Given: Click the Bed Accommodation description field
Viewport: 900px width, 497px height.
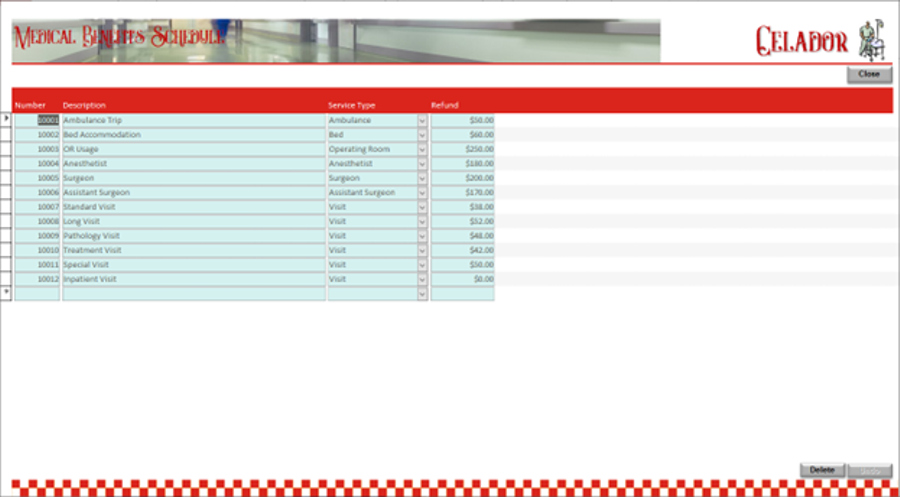Looking at the screenshot, I should 193,135.
